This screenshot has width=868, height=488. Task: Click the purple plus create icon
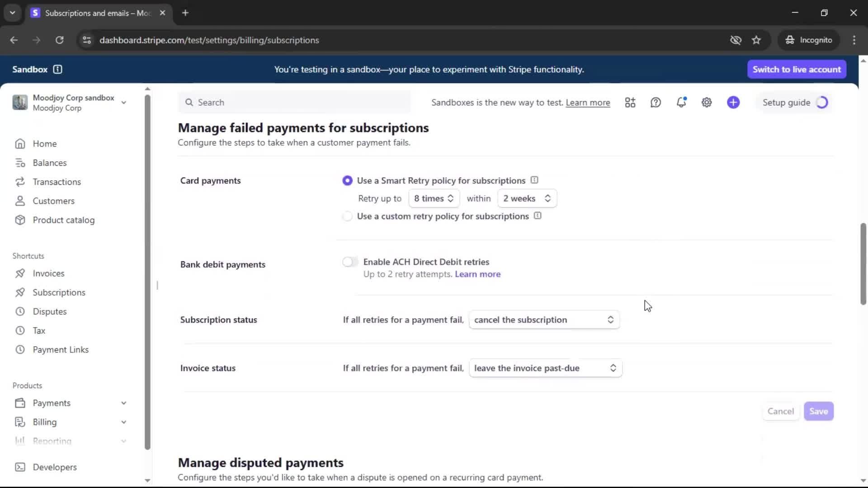[733, 103]
